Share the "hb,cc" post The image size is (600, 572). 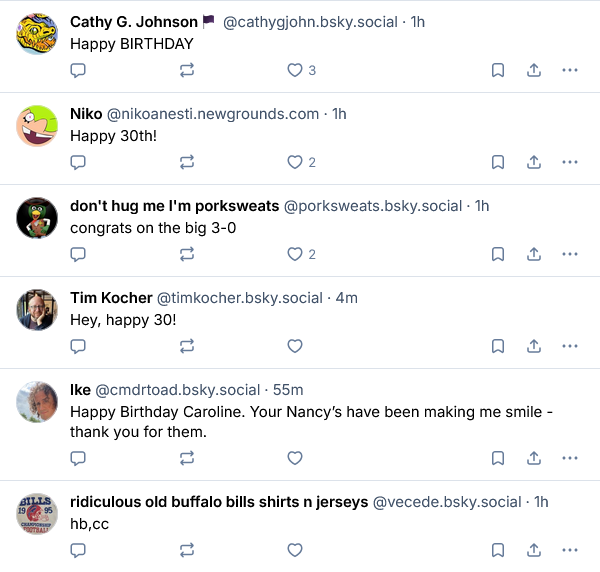coord(534,550)
